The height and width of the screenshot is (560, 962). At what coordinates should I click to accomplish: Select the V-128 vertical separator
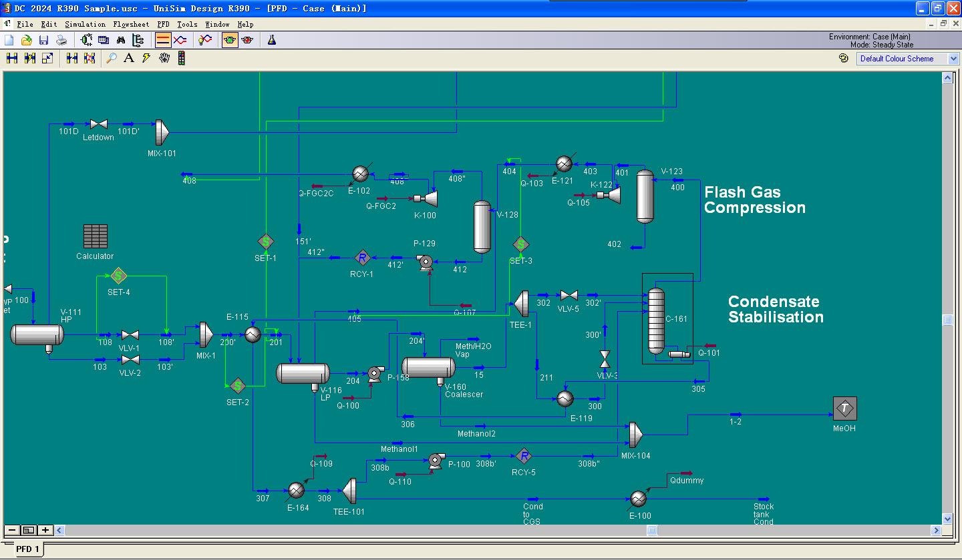click(482, 227)
